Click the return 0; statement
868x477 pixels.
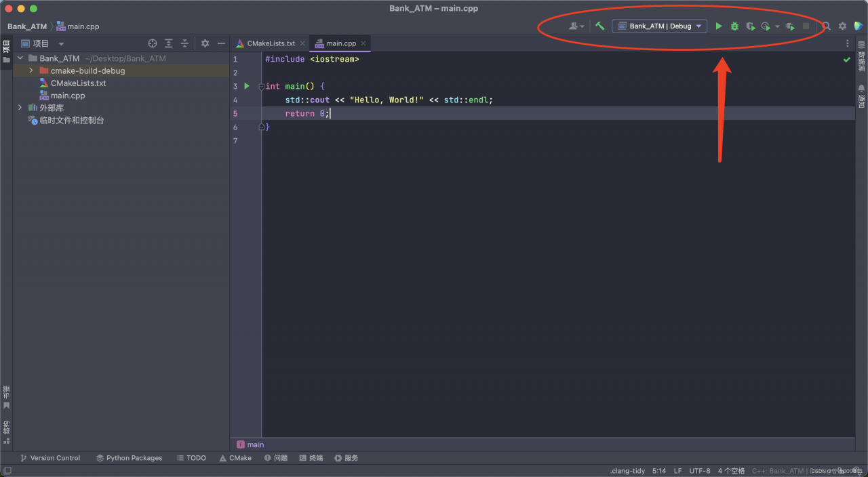(x=307, y=114)
